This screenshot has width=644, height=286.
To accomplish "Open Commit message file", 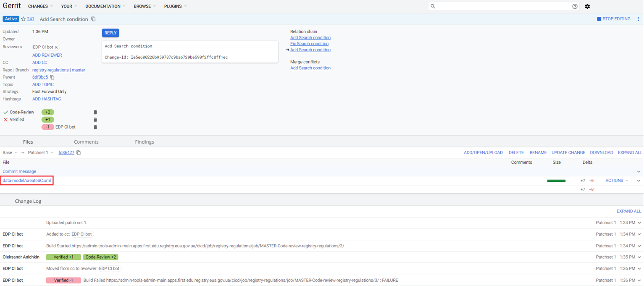I will pos(19,171).
